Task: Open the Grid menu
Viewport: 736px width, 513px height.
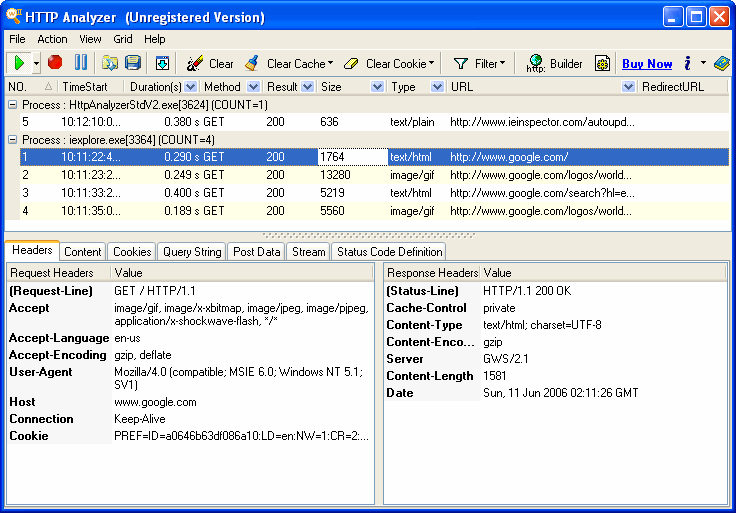Action: [123, 39]
